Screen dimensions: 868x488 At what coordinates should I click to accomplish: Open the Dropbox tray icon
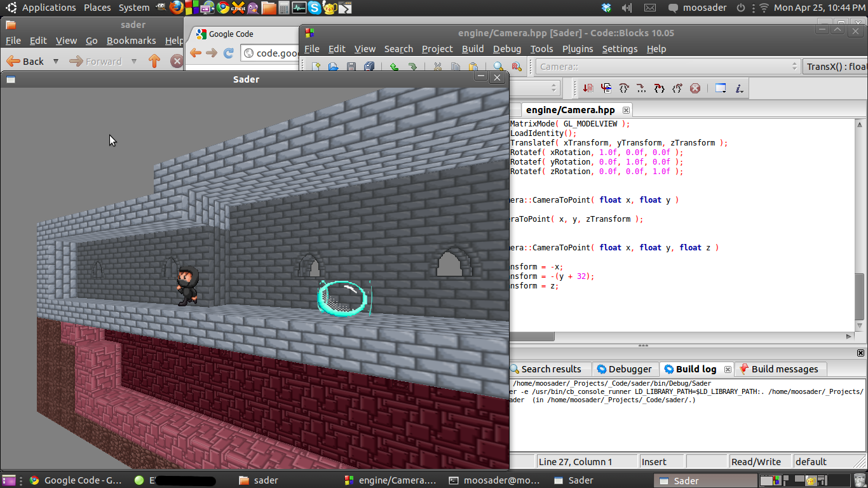tap(606, 8)
